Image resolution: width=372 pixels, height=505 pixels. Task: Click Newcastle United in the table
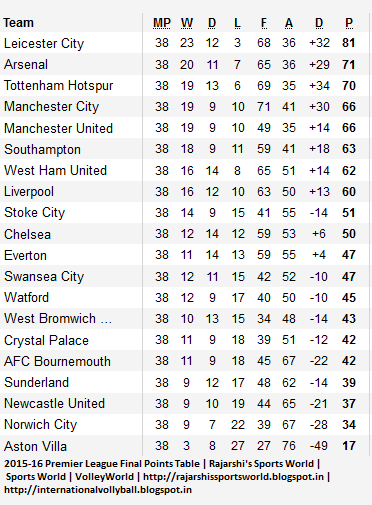(54, 404)
